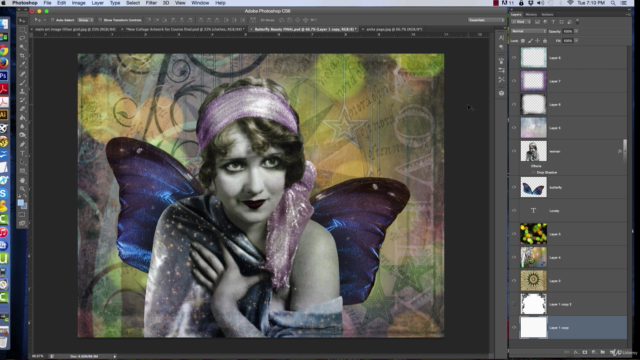Hide the butterfly layer
This screenshot has height=360, width=640.
coord(514,187)
